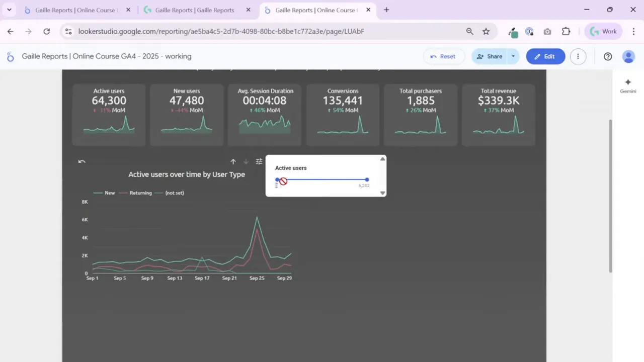Open the Gemini panel in the sidebar
644x362 pixels.
click(628, 86)
